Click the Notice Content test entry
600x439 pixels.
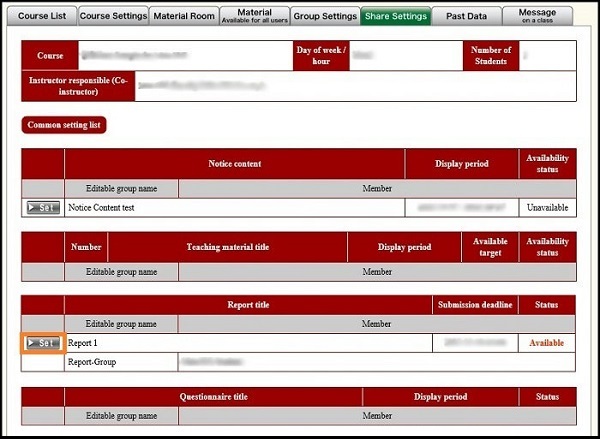point(101,207)
